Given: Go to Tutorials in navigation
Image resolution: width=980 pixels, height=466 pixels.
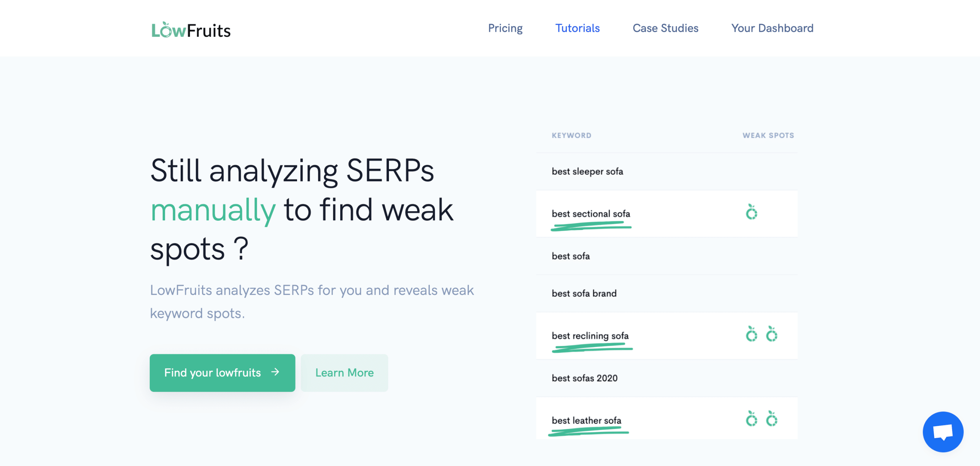Looking at the screenshot, I should (x=577, y=28).
